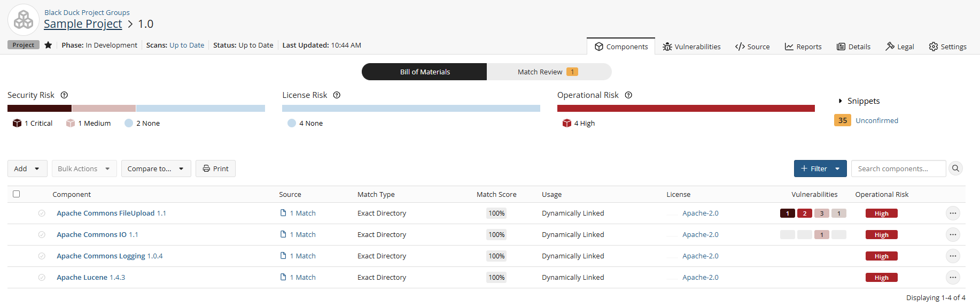Open Apache-2.0 license for Apache Commons IO
980x306 pixels.
pyautogui.click(x=700, y=234)
